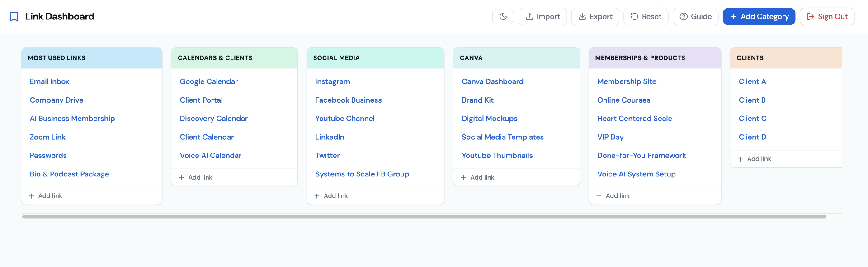Open Brand Kit link

[478, 100]
